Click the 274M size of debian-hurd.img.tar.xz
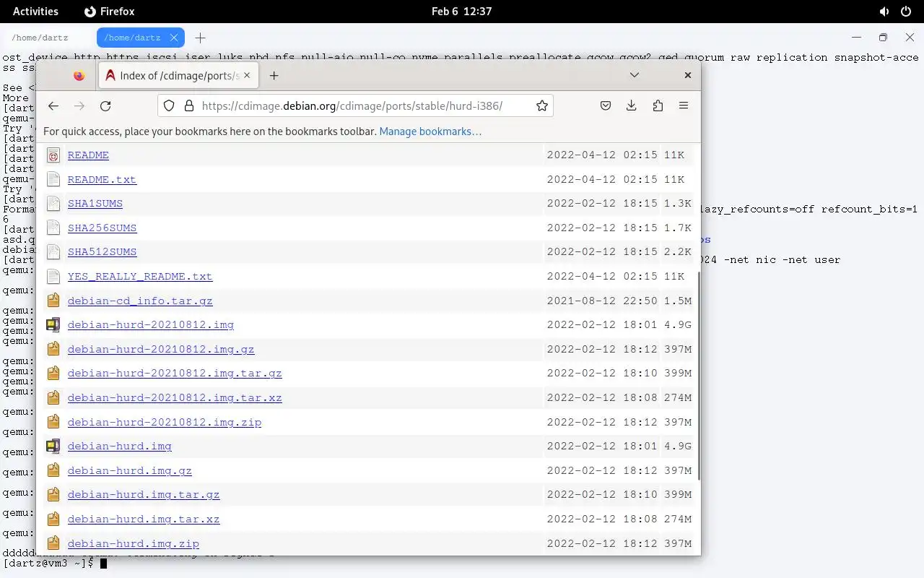This screenshot has width=924, height=578. click(678, 519)
